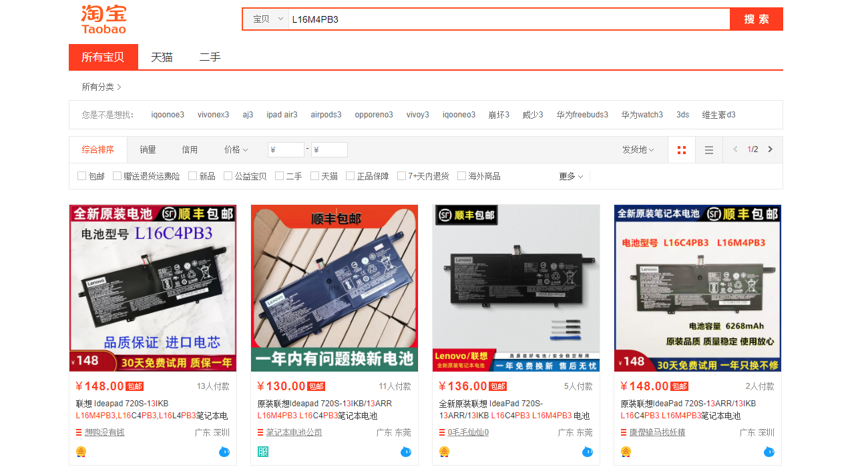Click Wangwang chat icon for ¥130.00 listing
868x467 pixels.
405,452
